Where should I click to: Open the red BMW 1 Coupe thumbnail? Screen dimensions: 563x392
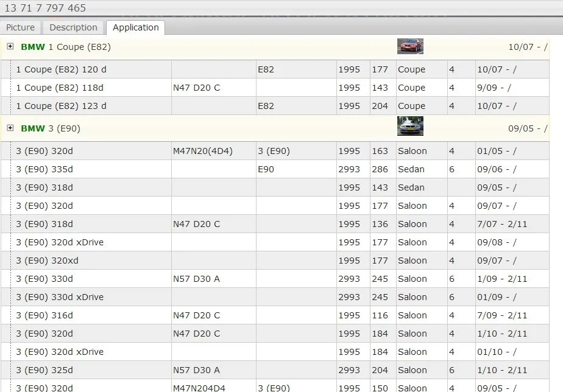pos(410,46)
